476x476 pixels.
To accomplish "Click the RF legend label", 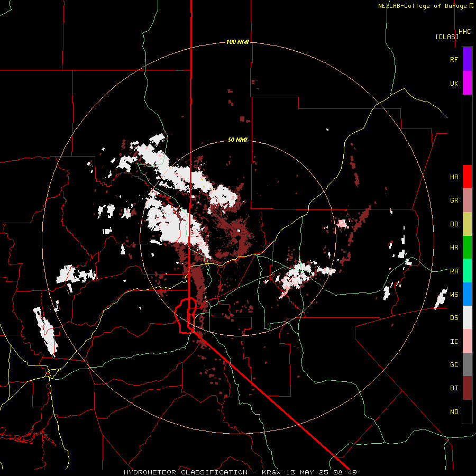I will coord(454,60).
